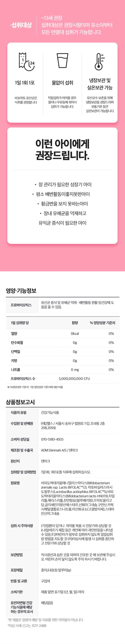Click the '보관방법' row label

pyautogui.click(x=17, y=555)
